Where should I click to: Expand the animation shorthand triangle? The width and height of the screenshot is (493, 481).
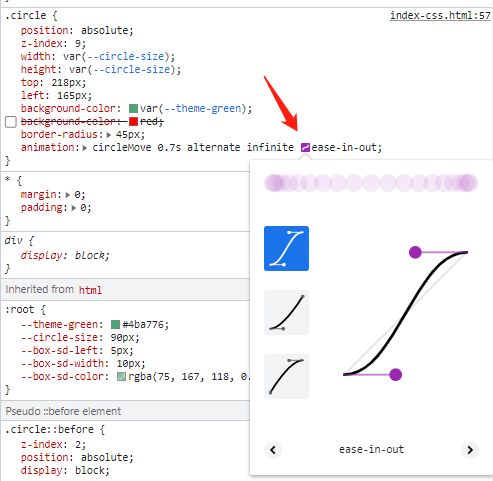tap(85, 148)
